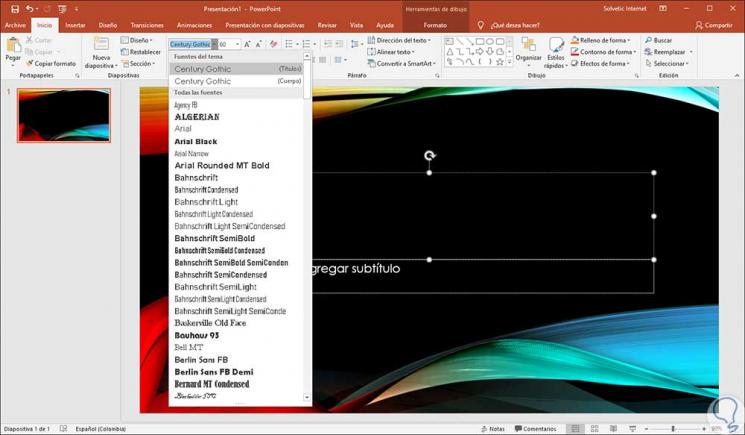Switch to the Transiciones tab
The width and height of the screenshot is (745, 435).
[147, 25]
